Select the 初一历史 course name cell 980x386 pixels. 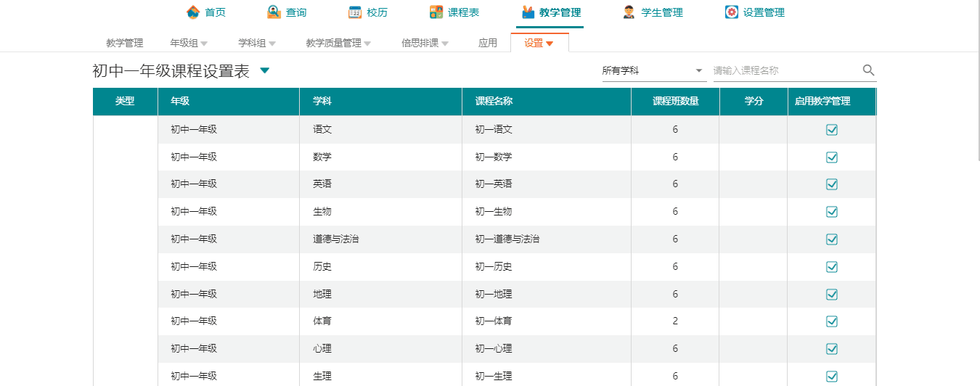tap(547, 267)
